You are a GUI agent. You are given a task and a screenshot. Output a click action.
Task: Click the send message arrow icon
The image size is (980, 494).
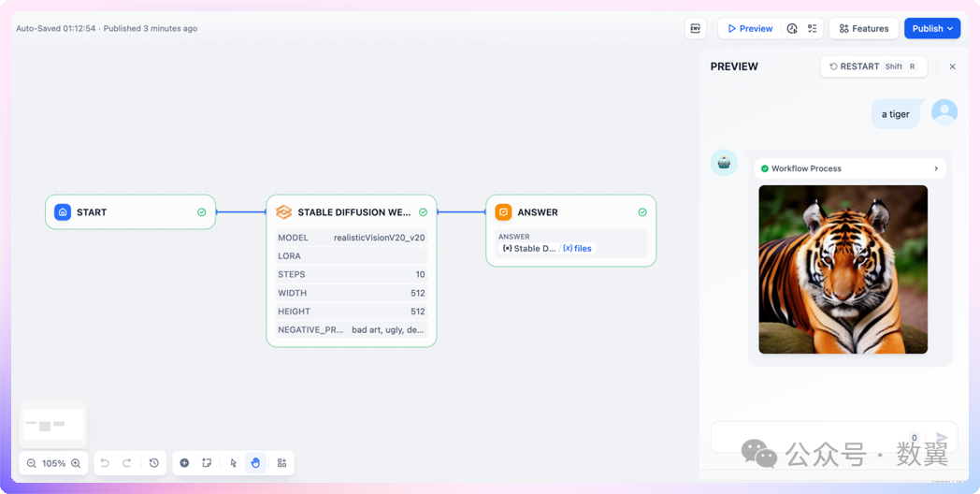[x=942, y=439]
